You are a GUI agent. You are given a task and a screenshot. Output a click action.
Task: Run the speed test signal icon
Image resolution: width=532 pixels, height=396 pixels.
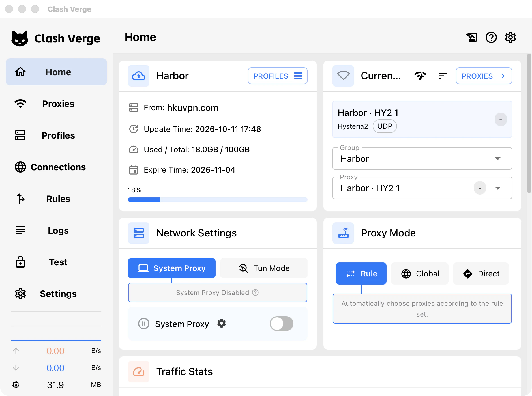click(420, 76)
